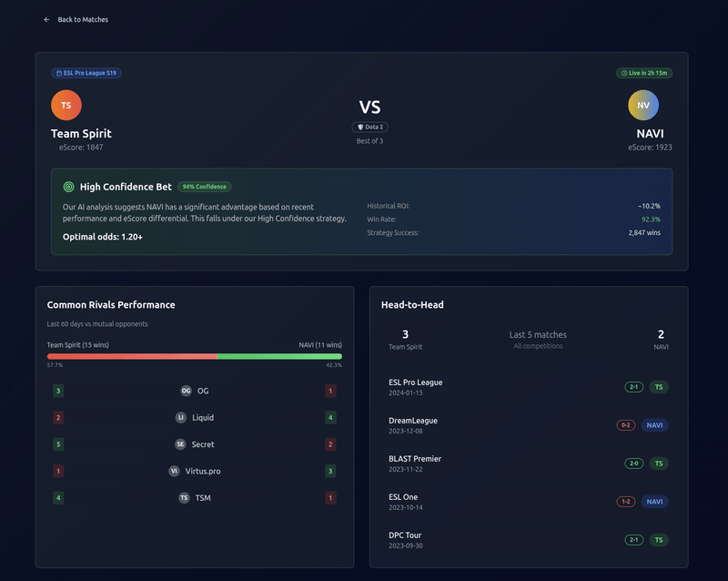Screen dimensions: 728x581
Task: Click the Secret team icon
Action: (180, 444)
